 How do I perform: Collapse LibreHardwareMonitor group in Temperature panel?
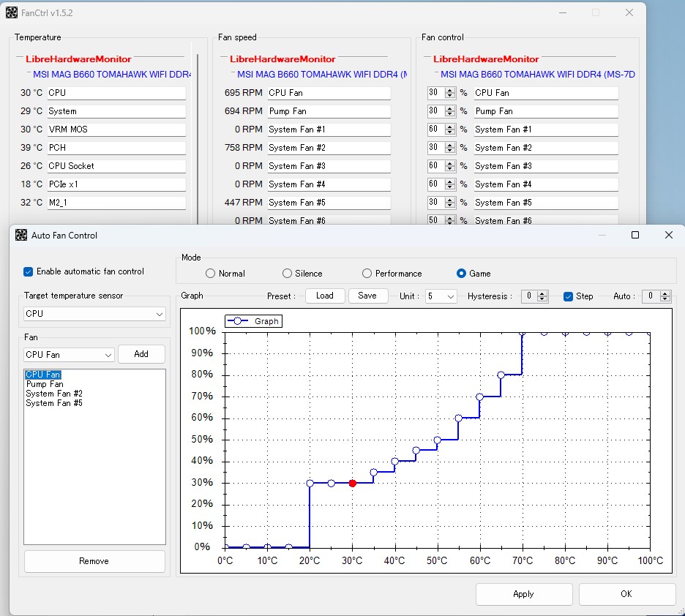20,57
